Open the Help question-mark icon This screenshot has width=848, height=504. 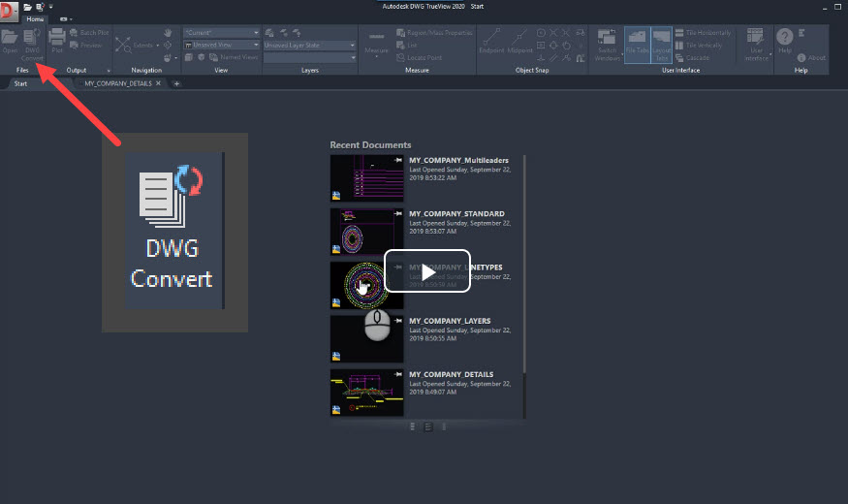(x=785, y=40)
